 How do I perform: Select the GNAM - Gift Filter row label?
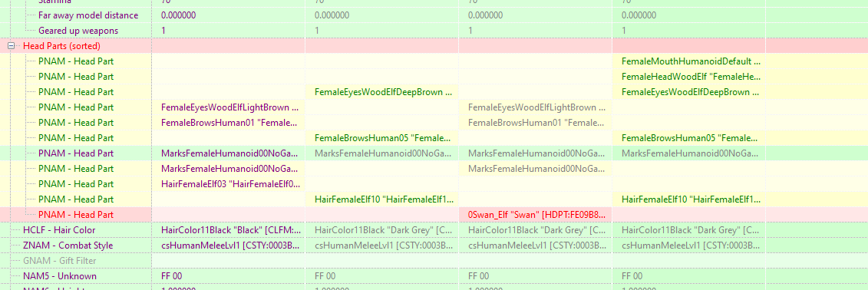[59, 261]
